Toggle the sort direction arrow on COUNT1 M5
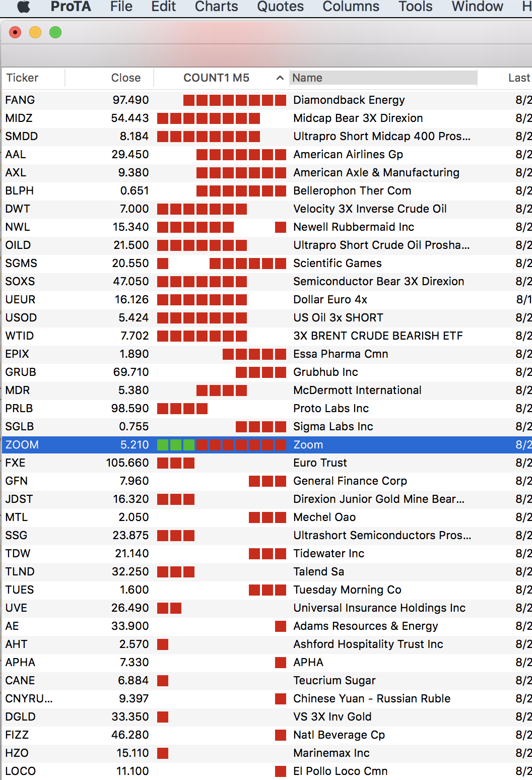532x780 pixels. pyautogui.click(x=280, y=78)
